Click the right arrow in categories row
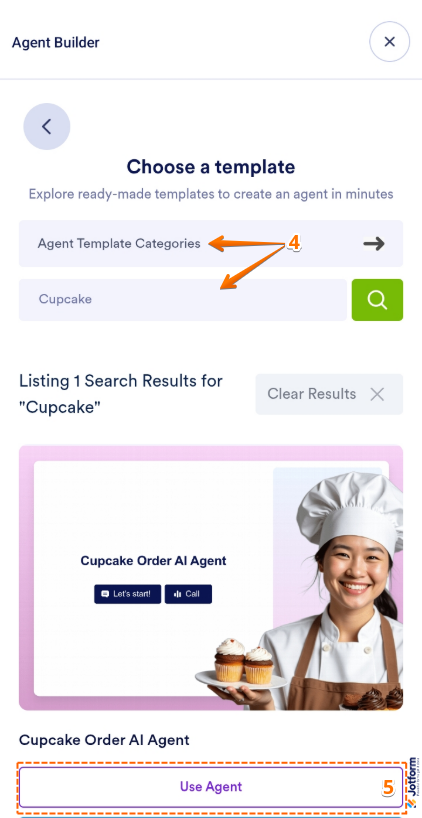The height and width of the screenshot is (818, 422). pos(374,244)
